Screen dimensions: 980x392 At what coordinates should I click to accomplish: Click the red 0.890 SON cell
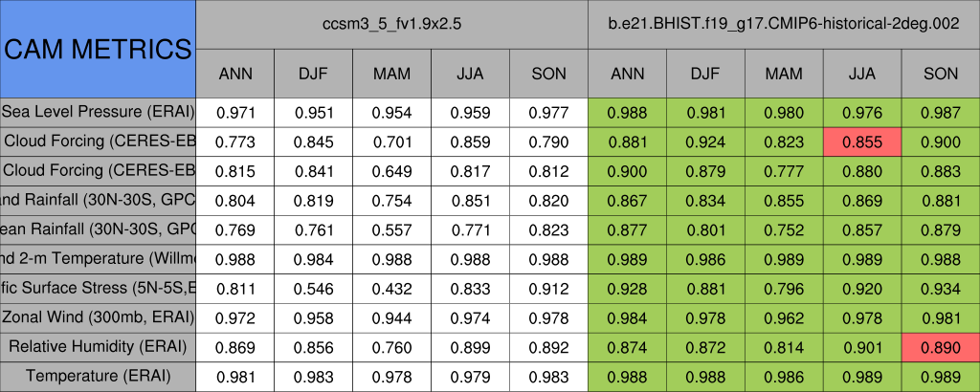[x=941, y=346]
